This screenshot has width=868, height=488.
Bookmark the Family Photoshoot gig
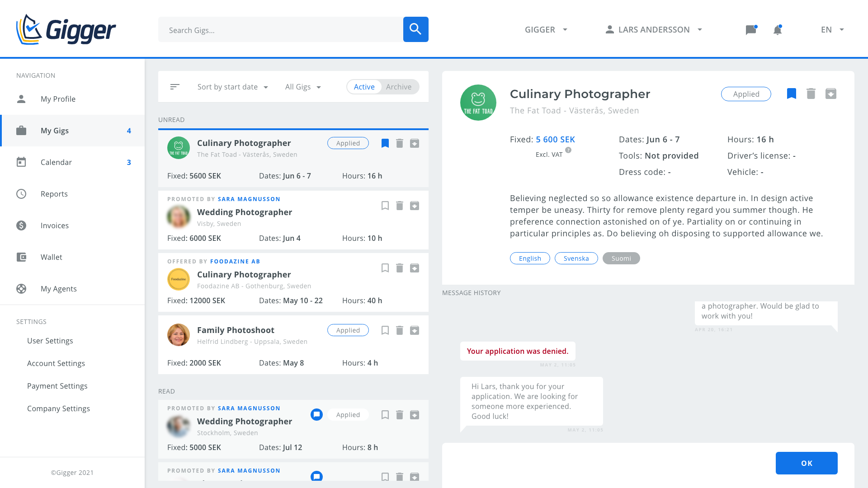(x=385, y=330)
